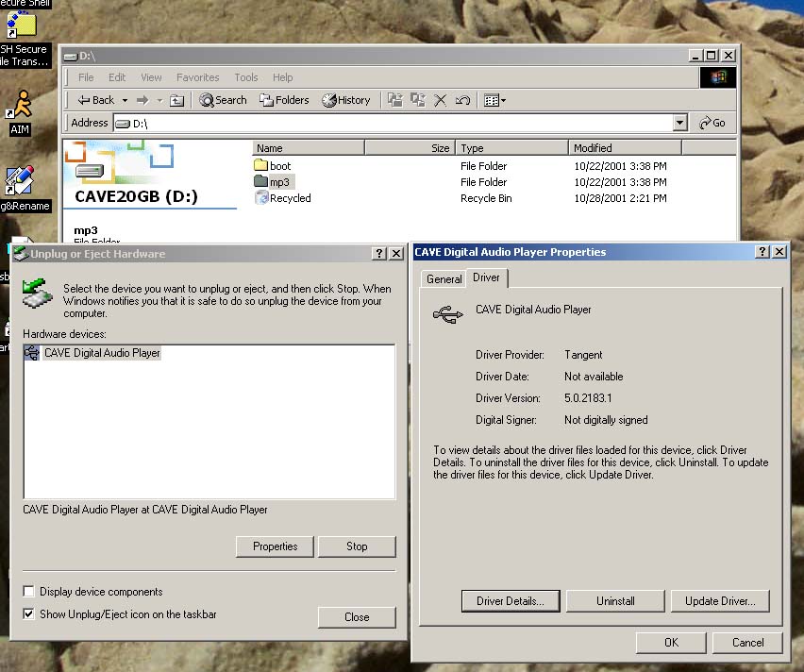Viewport: 804px width, 672px height.
Task: Enable Display device components checkbox
Action: [29, 592]
